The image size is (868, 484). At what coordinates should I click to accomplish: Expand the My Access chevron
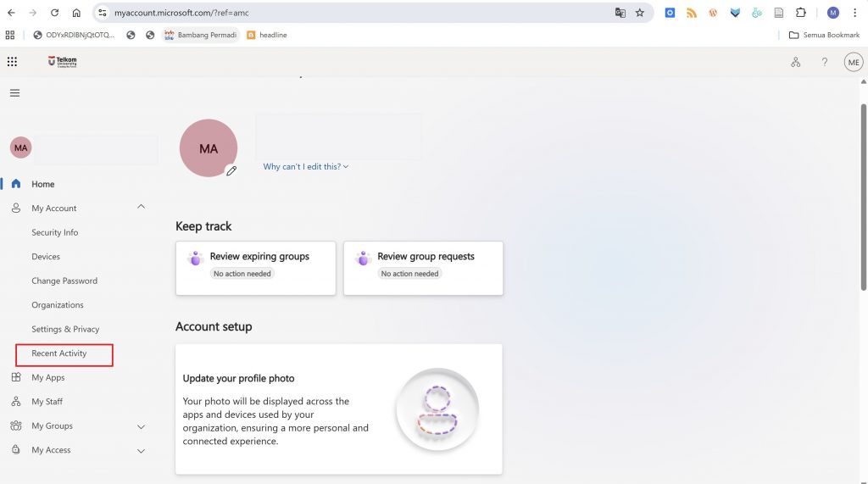[x=142, y=451]
